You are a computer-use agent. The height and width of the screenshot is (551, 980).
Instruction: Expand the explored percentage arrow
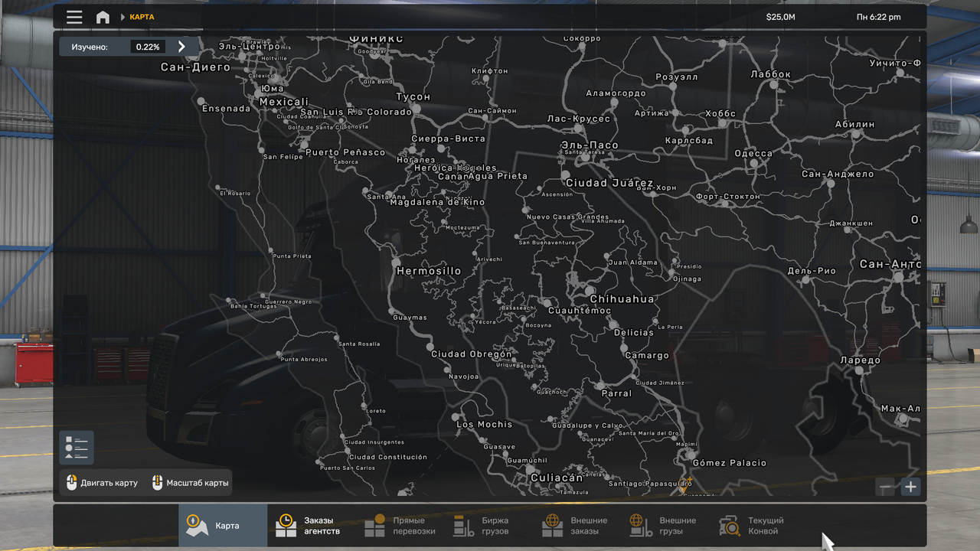[x=181, y=47]
